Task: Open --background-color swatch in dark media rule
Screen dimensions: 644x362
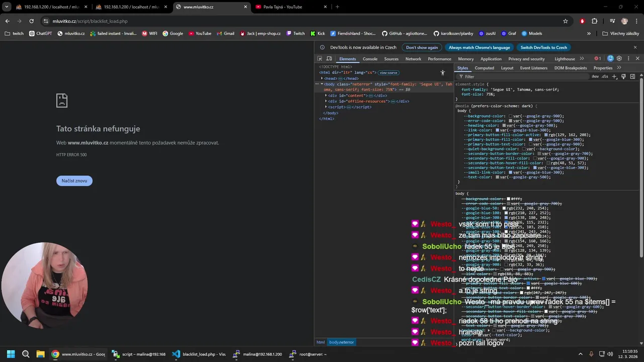Action: (511, 116)
